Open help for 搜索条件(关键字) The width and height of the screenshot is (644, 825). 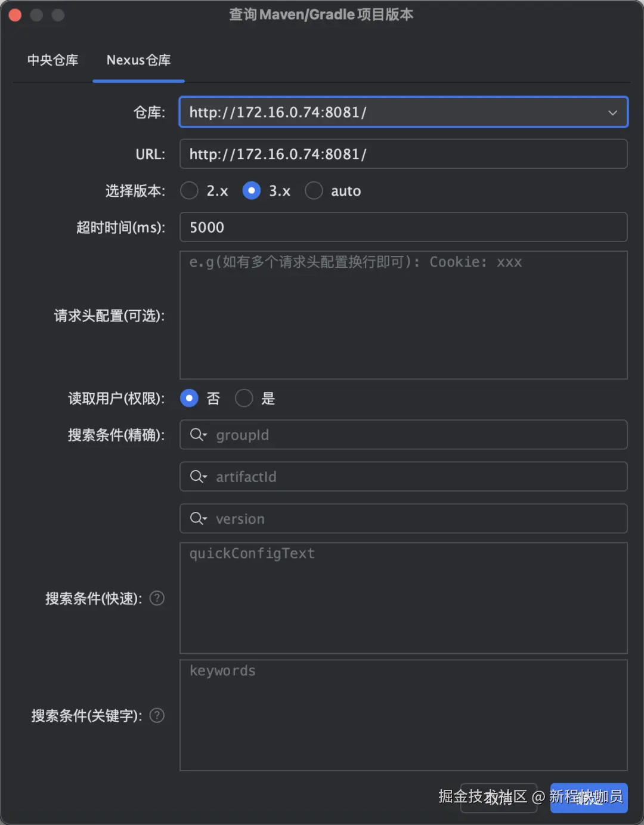click(x=157, y=715)
